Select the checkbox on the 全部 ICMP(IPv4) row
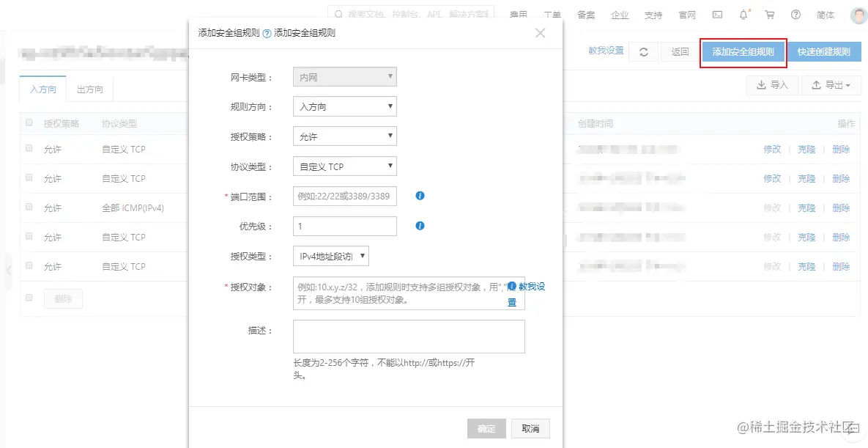This screenshot has width=868, height=448. coord(27,208)
